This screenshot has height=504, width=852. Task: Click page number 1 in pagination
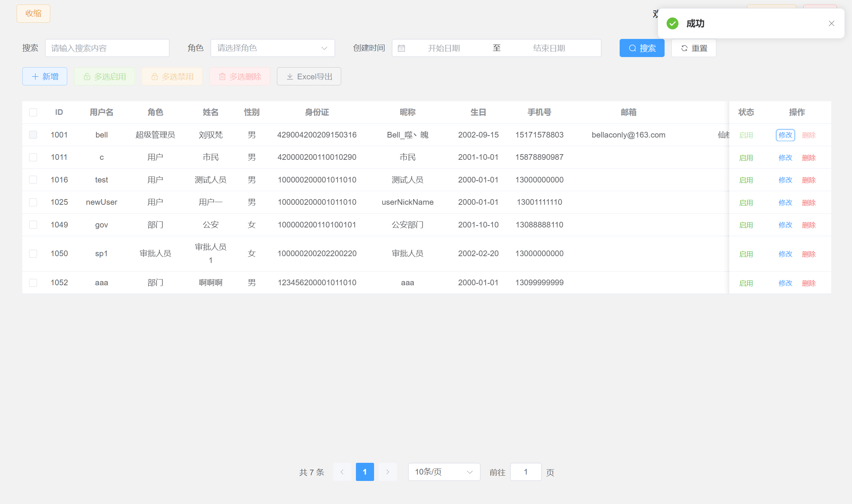point(365,472)
